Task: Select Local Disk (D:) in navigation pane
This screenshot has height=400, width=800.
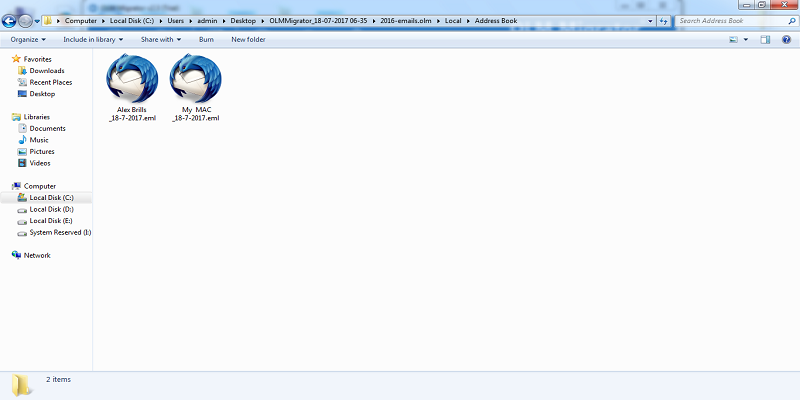Action: click(52, 209)
